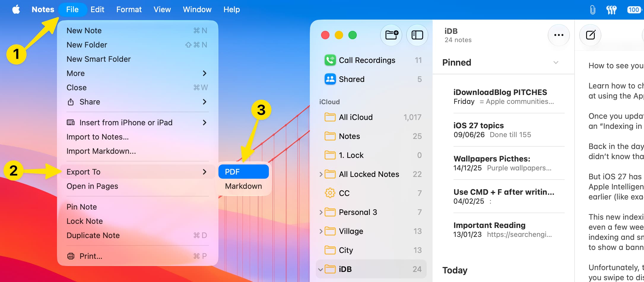The image size is (644, 282).
Task: Open the iDownloadBlog PITCHES note
Action: tap(503, 97)
